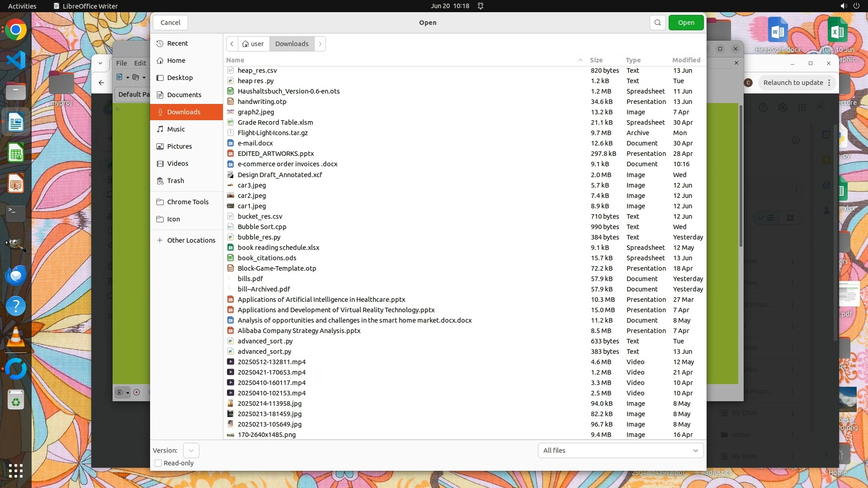Open the All files filter dropdown
This screenshot has width=868, height=488.
coord(620,450)
